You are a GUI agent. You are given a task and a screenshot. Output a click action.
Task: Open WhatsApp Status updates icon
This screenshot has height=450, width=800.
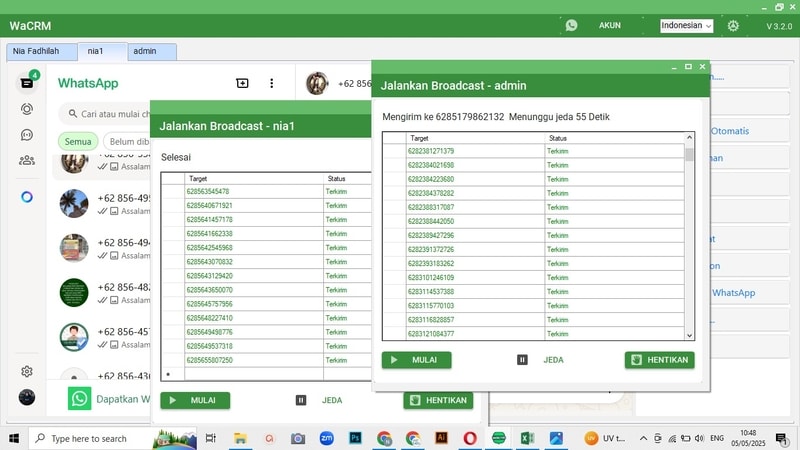pos(27,109)
